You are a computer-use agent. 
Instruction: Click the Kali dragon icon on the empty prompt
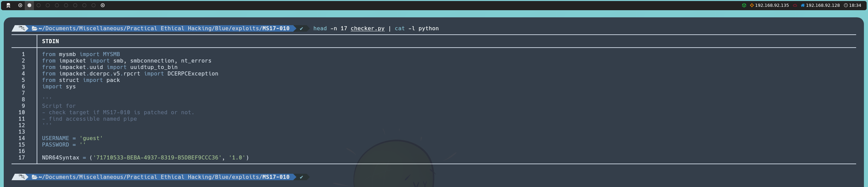pyautogui.click(x=21, y=177)
